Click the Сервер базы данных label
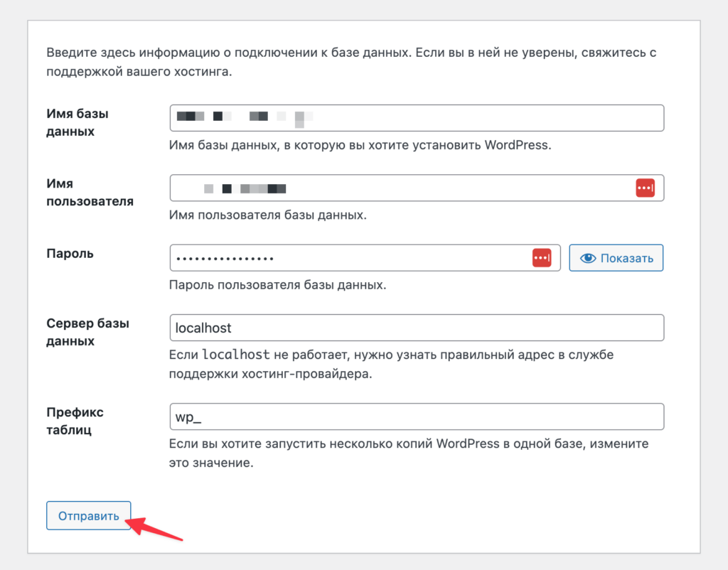The image size is (728, 570). click(87, 333)
